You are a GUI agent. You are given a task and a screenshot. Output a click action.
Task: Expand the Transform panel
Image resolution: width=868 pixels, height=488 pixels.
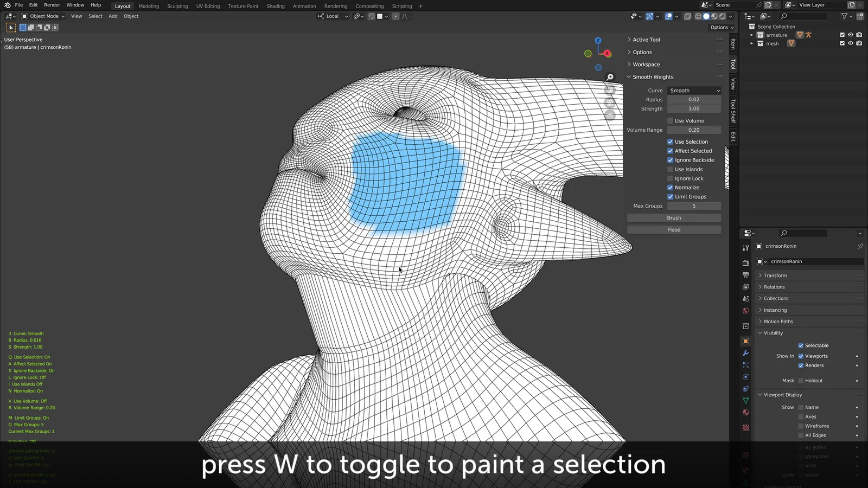pos(775,275)
